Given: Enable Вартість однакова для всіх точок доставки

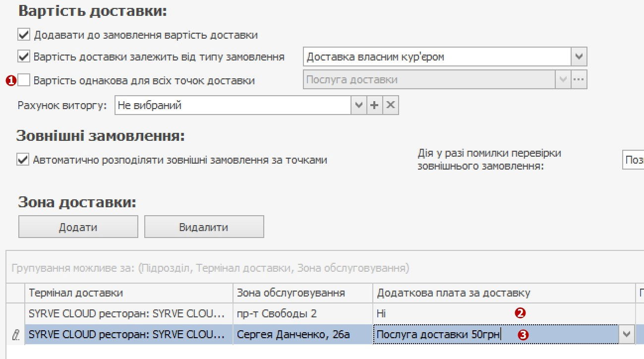Looking at the screenshot, I should (24, 80).
